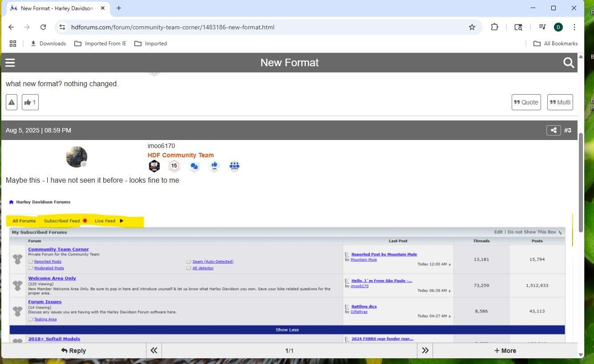Image resolution: width=594 pixels, height=364 pixels.
Task: Toggle Multi quote on the post
Action: (560, 102)
